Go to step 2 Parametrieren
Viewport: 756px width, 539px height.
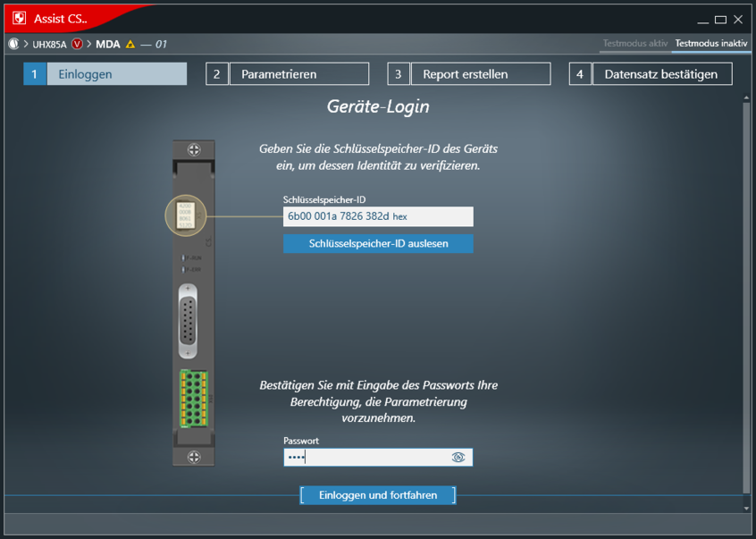[x=288, y=74]
